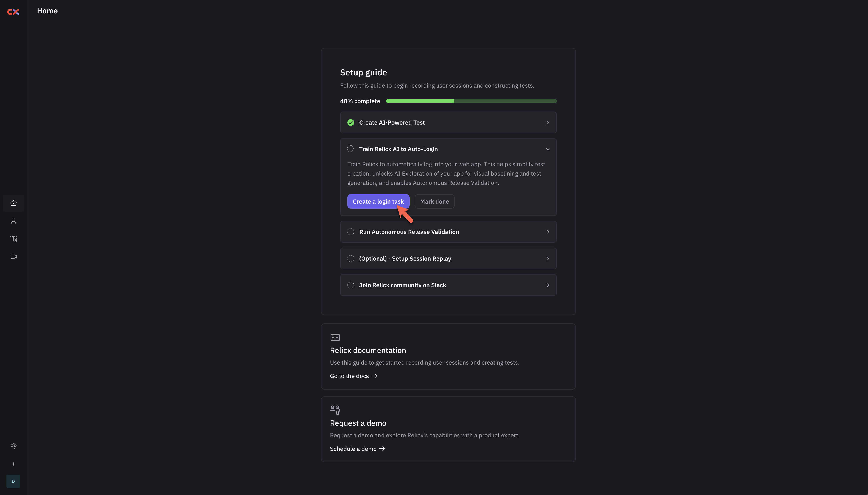The height and width of the screenshot is (495, 868).
Task: Expand Create AI-Powered Test chevron
Action: (x=548, y=122)
